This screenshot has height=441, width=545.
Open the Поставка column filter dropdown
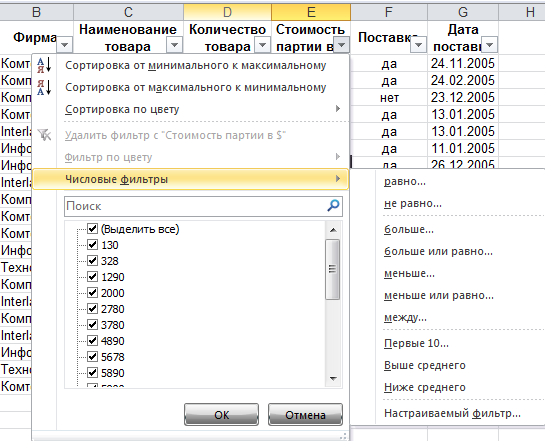click(x=418, y=44)
